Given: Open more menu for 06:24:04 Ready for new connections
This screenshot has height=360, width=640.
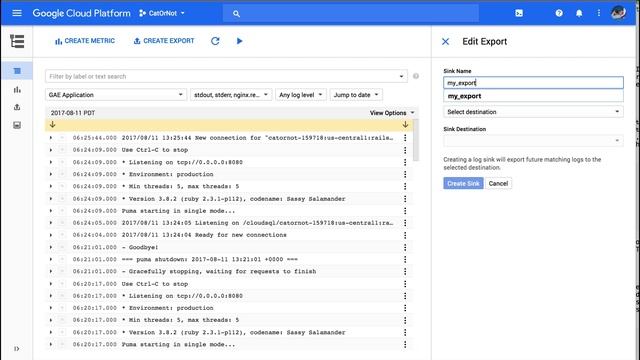Looking at the screenshot, I should 405,235.
